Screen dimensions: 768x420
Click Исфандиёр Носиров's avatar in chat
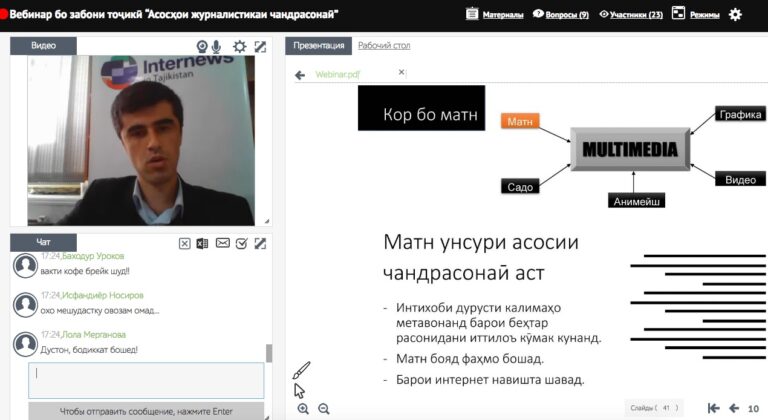point(25,304)
